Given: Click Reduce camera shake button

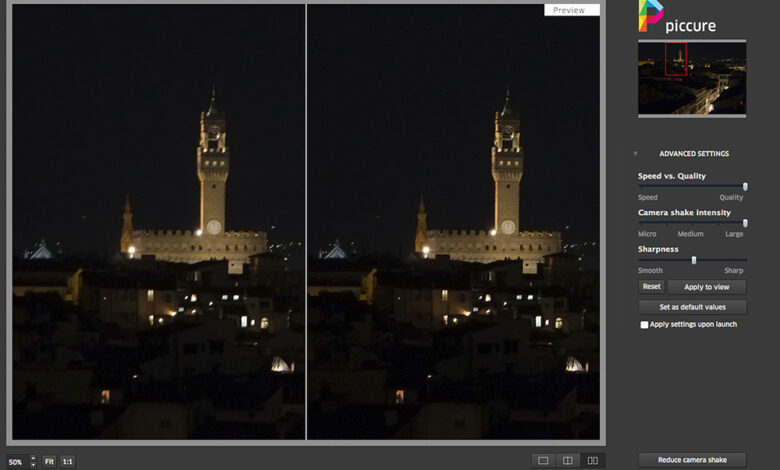Looking at the screenshot, I should tap(692, 460).
